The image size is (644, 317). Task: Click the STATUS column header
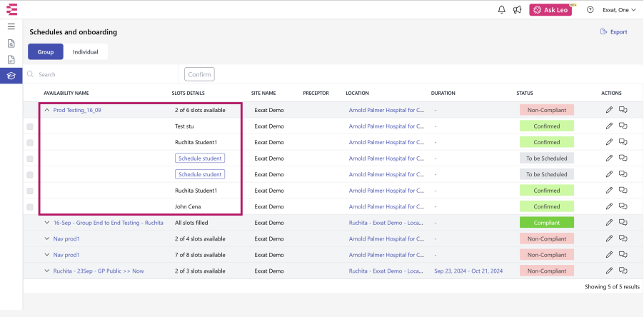[525, 94]
